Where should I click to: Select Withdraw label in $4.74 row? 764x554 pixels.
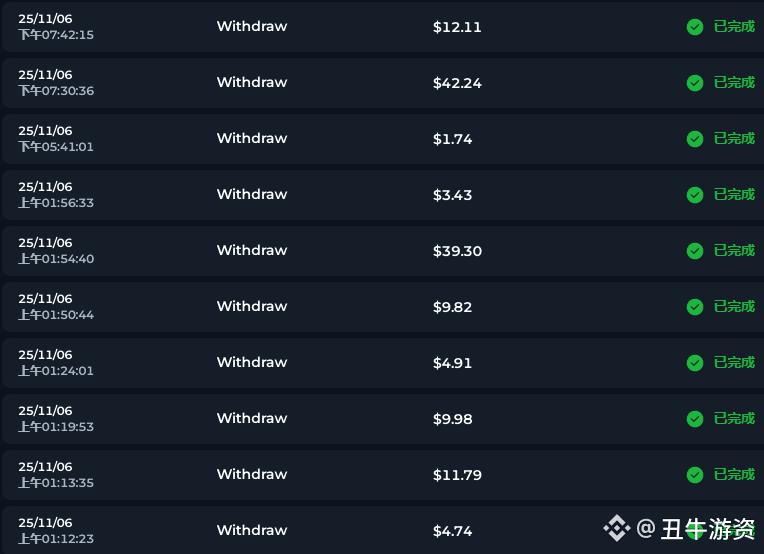[252, 531]
